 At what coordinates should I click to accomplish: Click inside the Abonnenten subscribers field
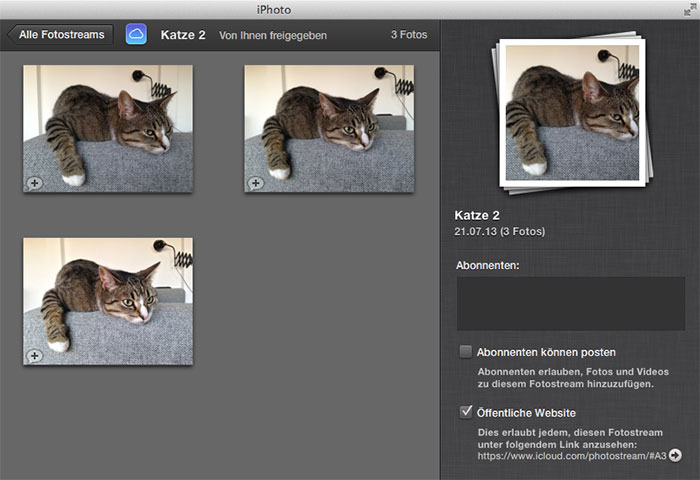(x=571, y=304)
